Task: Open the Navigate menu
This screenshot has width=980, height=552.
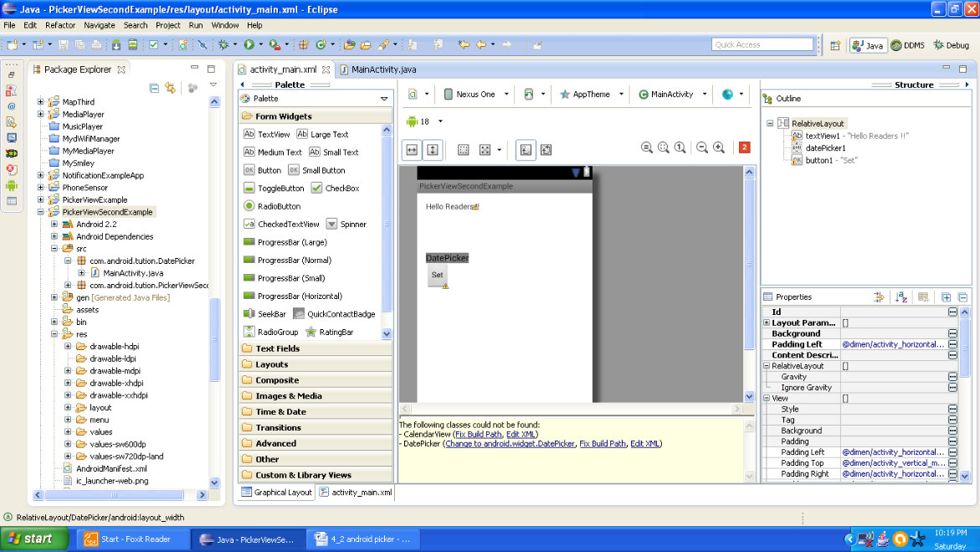Action: pyautogui.click(x=100, y=26)
